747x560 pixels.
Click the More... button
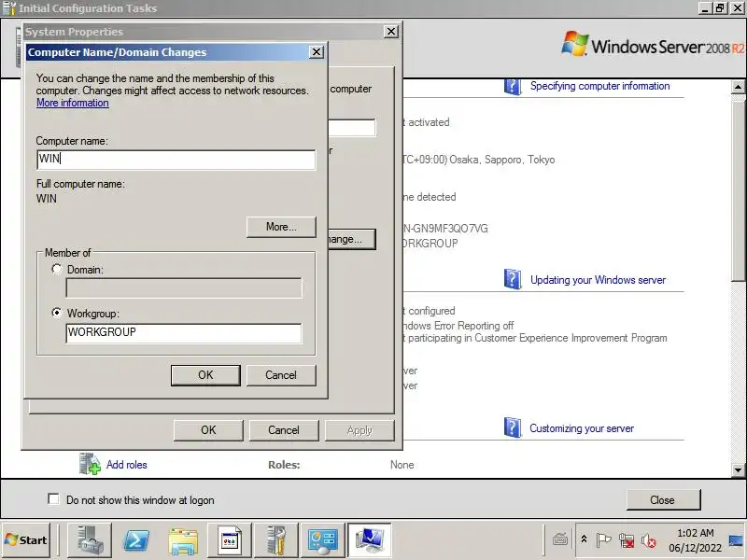[281, 227]
